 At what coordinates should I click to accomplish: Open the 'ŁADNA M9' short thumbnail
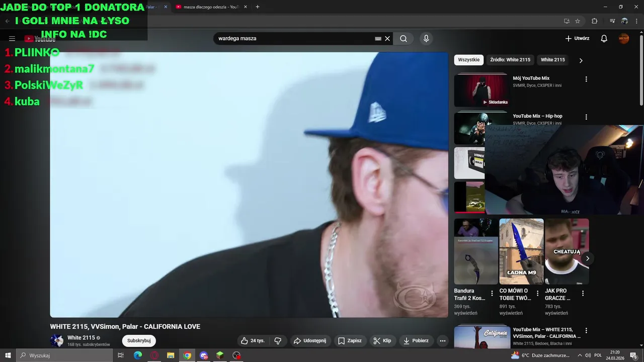521,251
